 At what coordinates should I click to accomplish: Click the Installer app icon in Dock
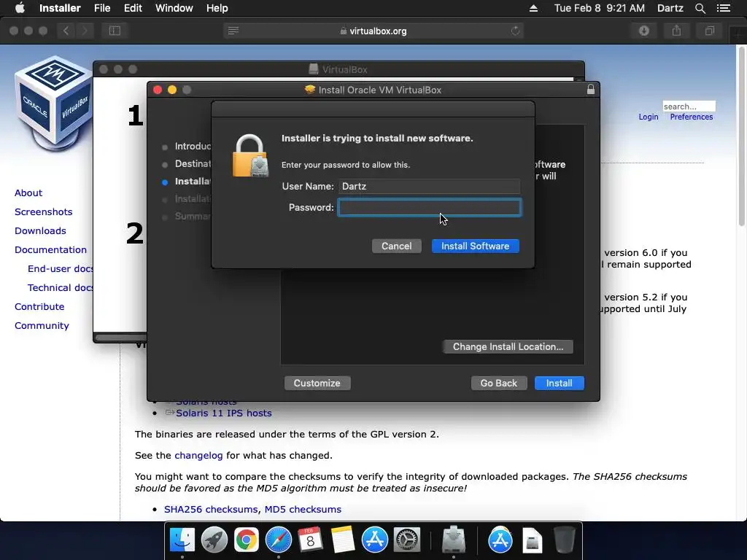click(454, 540)
